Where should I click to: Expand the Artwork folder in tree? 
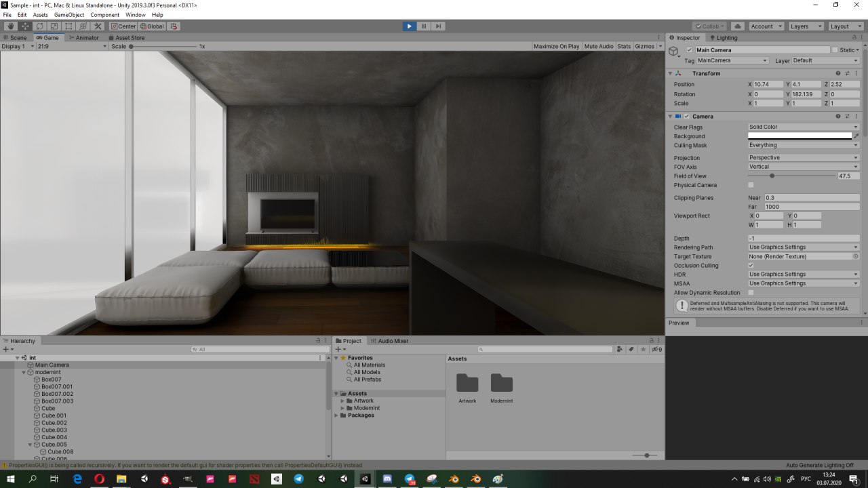click(342, 401)
